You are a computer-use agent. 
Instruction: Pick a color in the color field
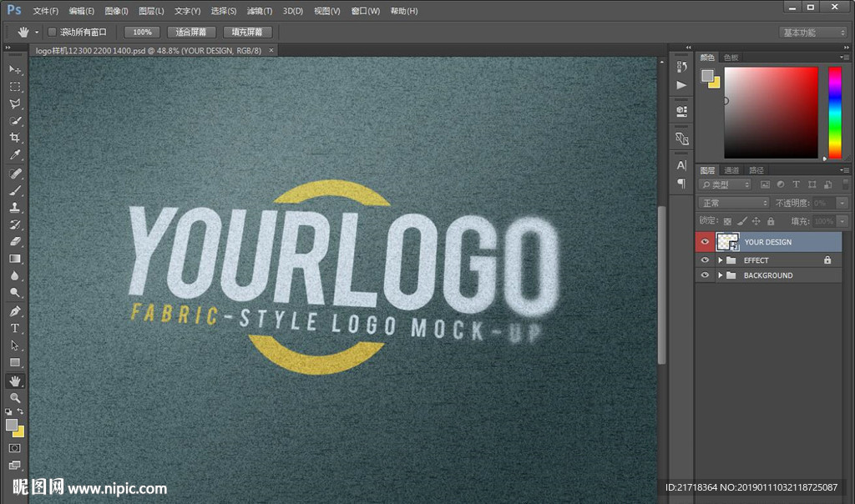(x=771, y=113)
